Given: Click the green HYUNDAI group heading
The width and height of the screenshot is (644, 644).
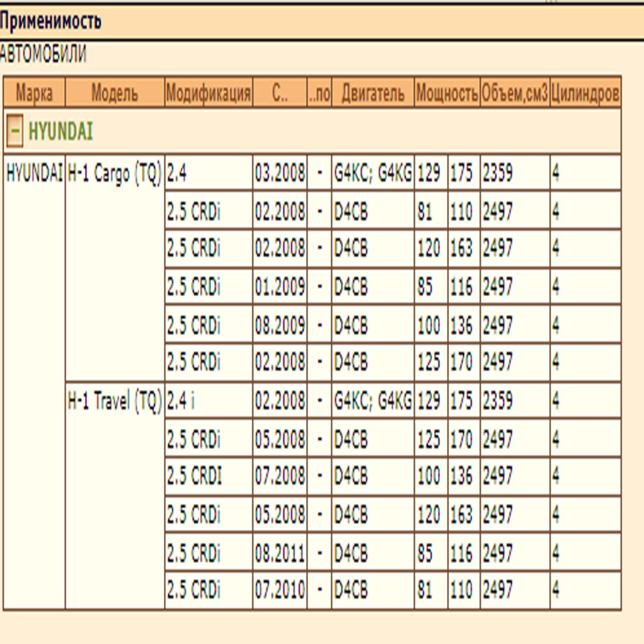Looking at the screenshot, I should [x=61, y=131].
